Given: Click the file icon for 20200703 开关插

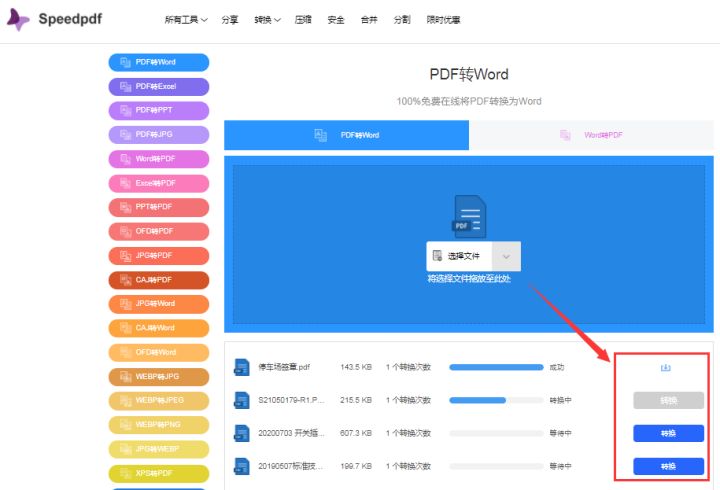Looking at the screenshot, I should click(x=242, y=433).
